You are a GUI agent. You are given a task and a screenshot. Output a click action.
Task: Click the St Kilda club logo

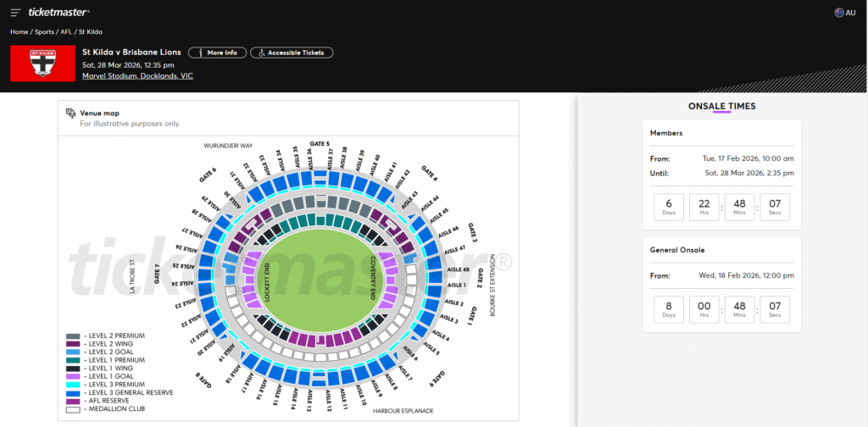tap(42, 64)
